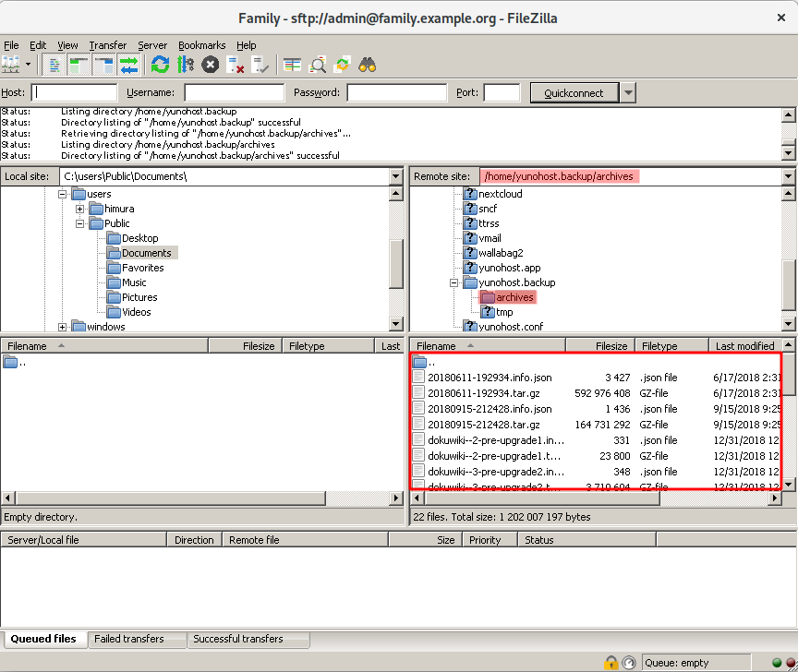Cancel the current operation
The height and width of the screenshot is (672, 798).
point(209,65)
